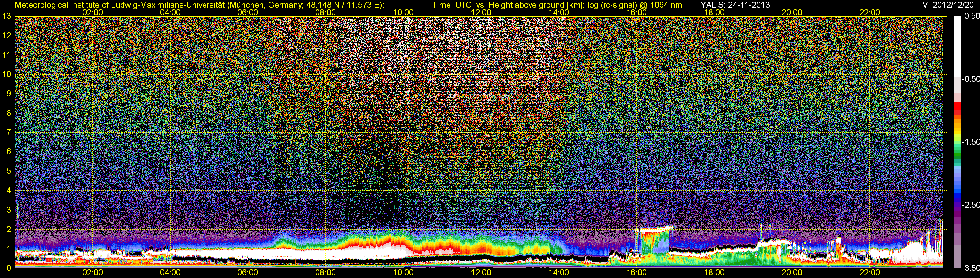Select height axis label '2.'

[9, 229]
